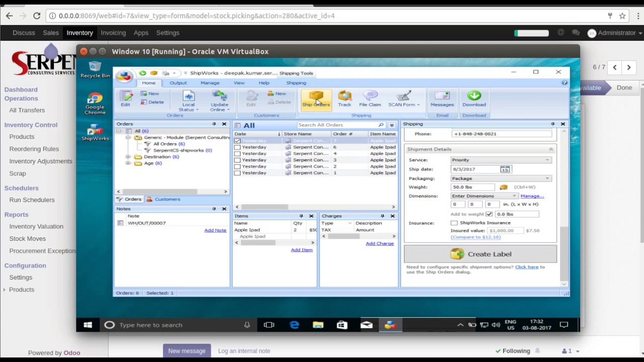Toggle the Add to weight checkbox
Screen dimensions: 644x362
tap(489, 214)
